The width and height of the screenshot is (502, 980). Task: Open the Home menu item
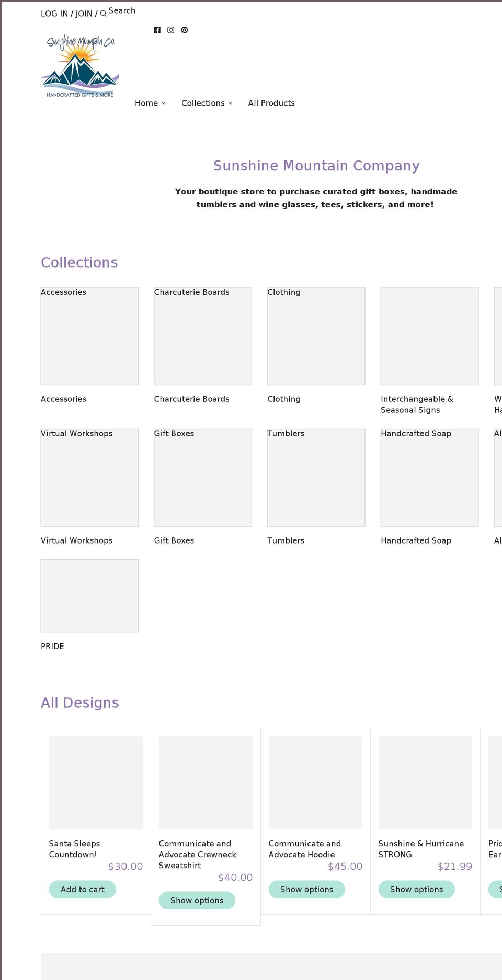point(146,103)
